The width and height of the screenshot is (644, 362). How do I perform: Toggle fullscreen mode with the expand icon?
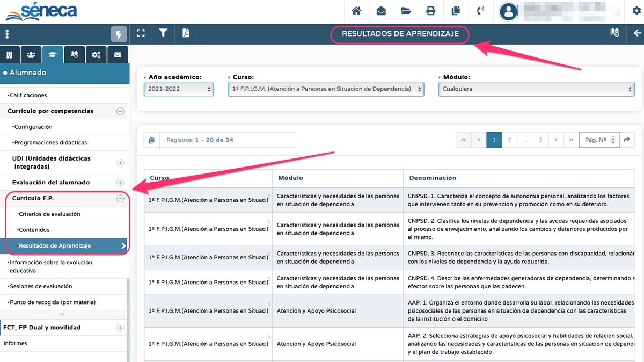pos(141,33)
